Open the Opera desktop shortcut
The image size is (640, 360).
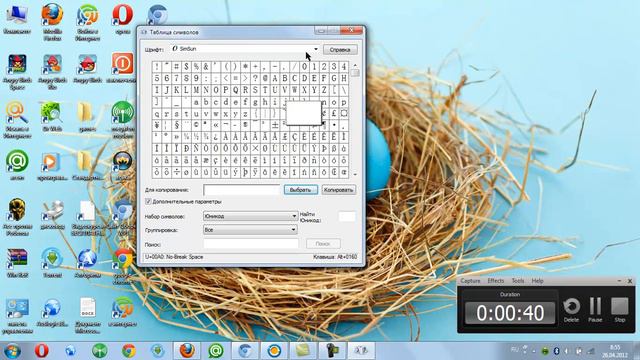point(122,18)
